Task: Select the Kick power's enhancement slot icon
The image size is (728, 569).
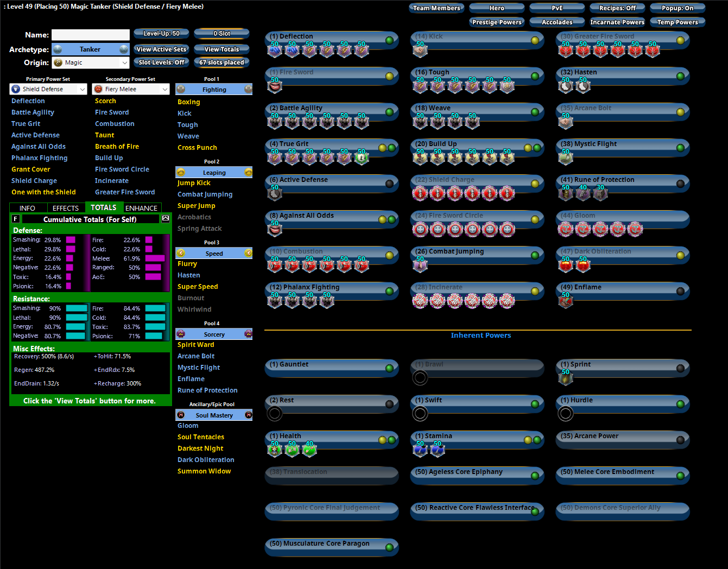Action: (x=420, y=50)
